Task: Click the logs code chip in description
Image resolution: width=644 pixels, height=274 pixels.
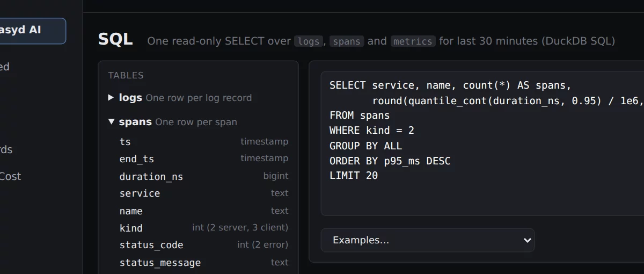Action: pos(309,41)
